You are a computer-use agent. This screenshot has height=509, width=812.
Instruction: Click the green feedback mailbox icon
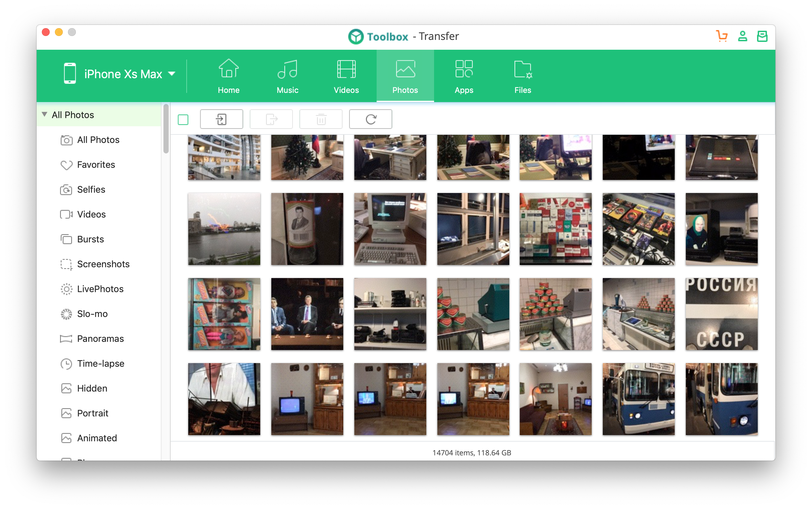(762, 36)
